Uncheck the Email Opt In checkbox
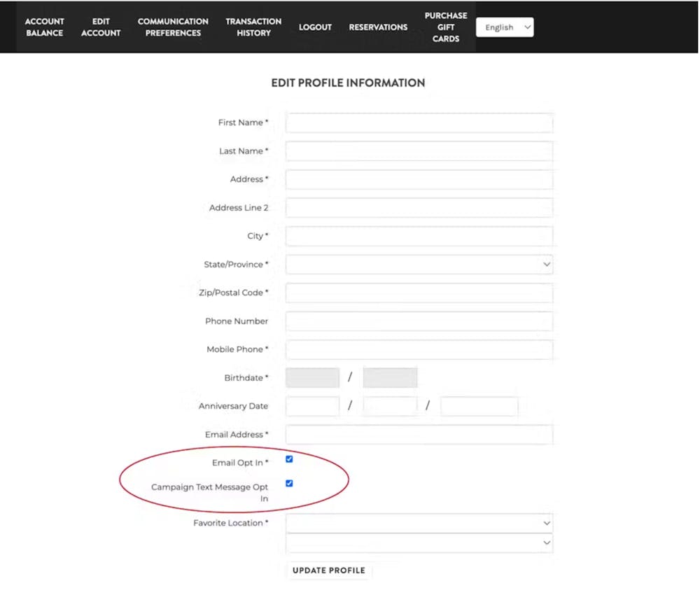This screenshot has height=602, width=700. click(x=289, y=459)
